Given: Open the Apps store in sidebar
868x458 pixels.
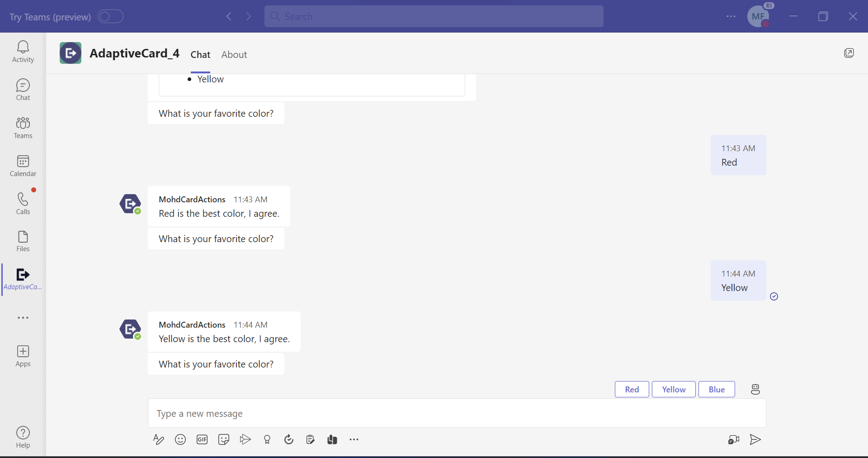Looking at the screenshot, I should click(23, 356).
